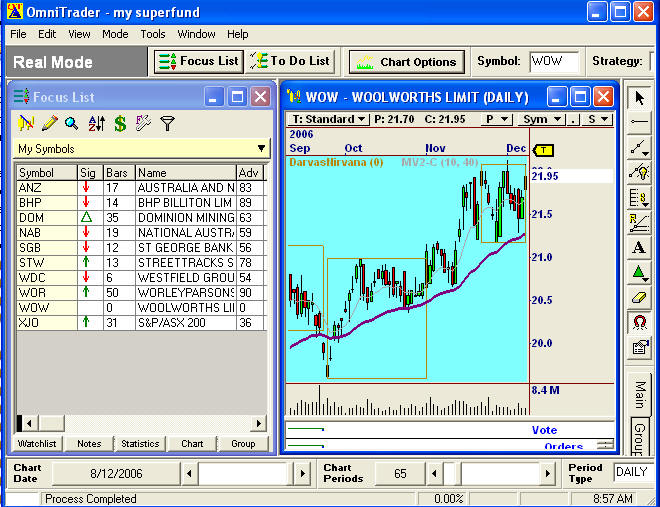The height and width of the screenshot is (507, 660).
Task: Click the OmniTrader app icon in title bar
Action: 15,11
